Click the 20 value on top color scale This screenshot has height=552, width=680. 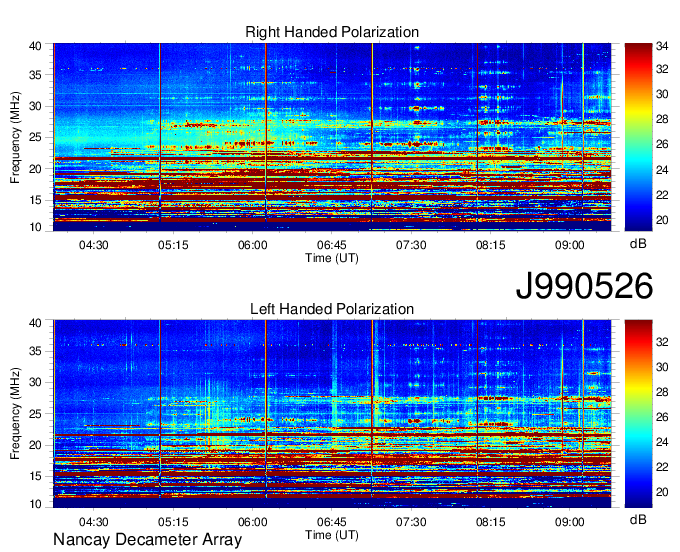pyautogui.click(x=662, y=220)
